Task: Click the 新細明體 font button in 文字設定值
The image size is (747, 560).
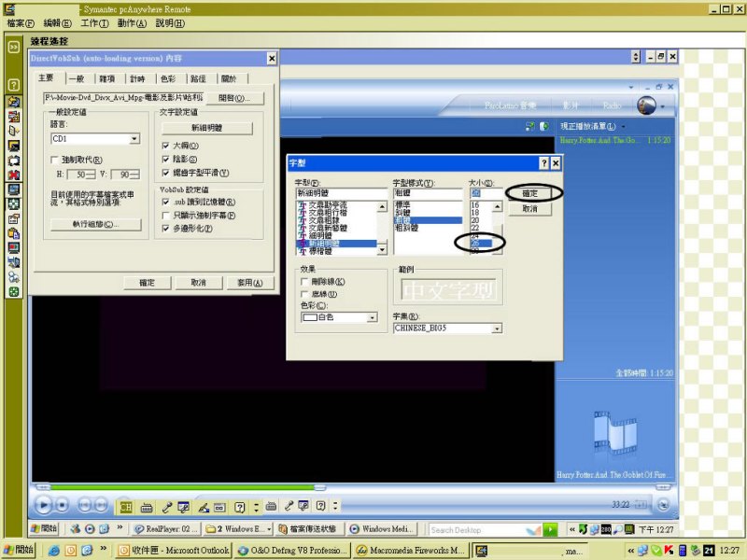Action: (x=207, y=128)
